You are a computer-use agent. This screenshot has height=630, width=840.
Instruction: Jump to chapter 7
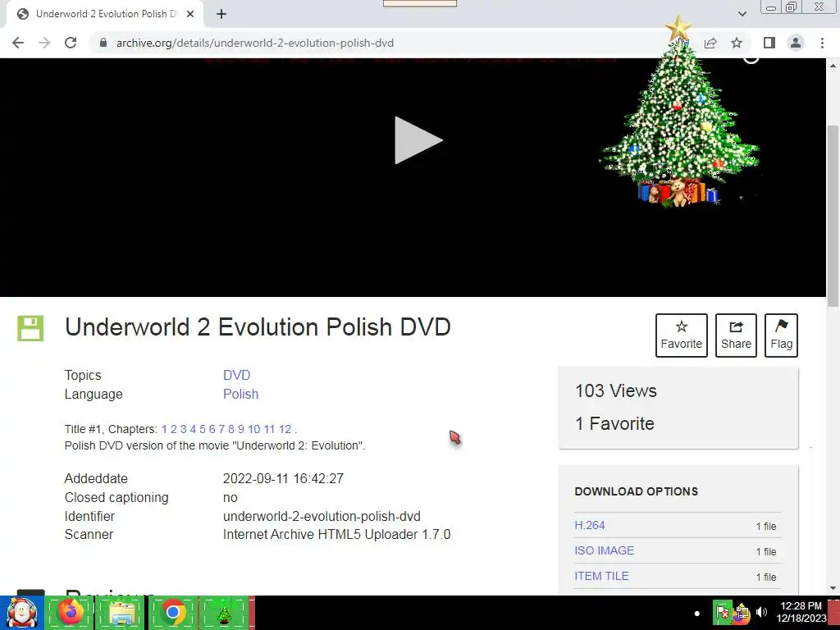point(221,429)
